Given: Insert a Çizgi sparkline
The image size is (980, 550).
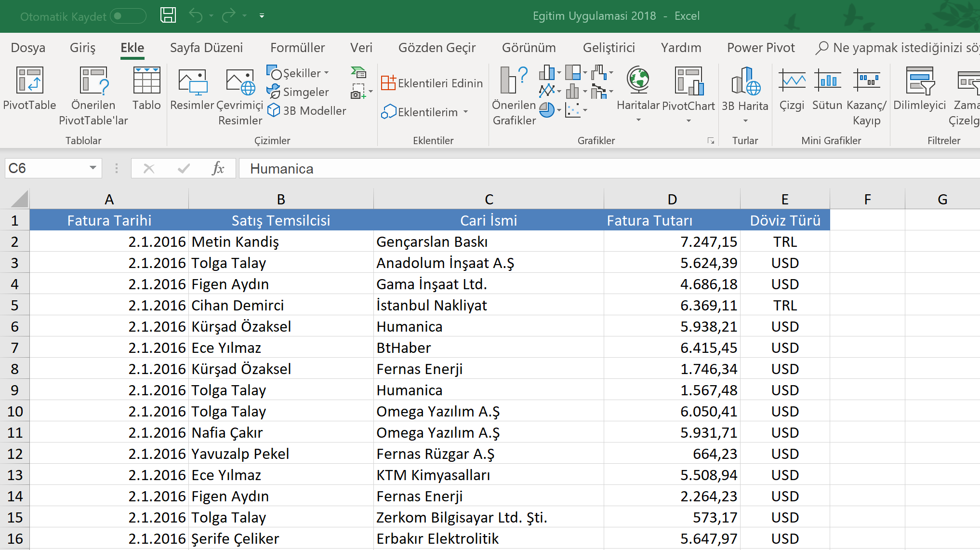Looking at the screenshot, I should [792, 80].
